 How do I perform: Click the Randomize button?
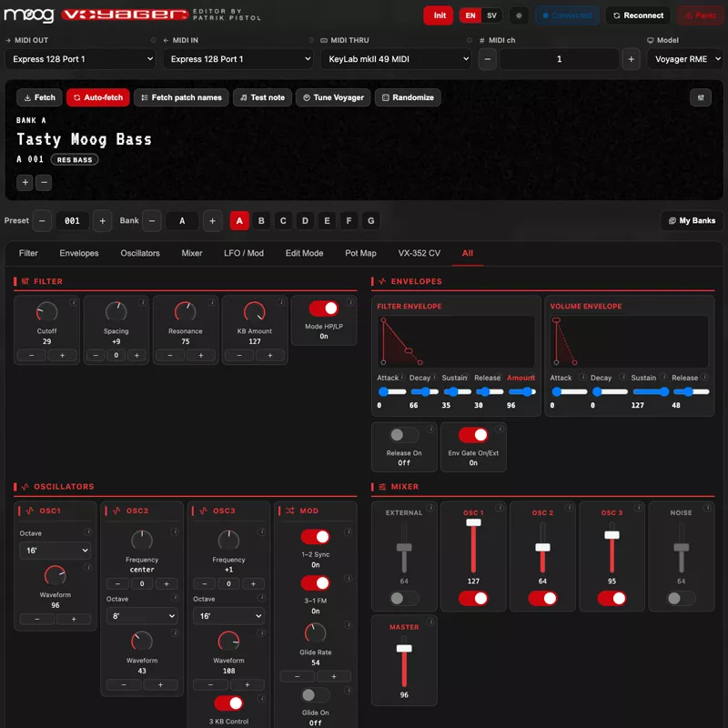[408, 97]
